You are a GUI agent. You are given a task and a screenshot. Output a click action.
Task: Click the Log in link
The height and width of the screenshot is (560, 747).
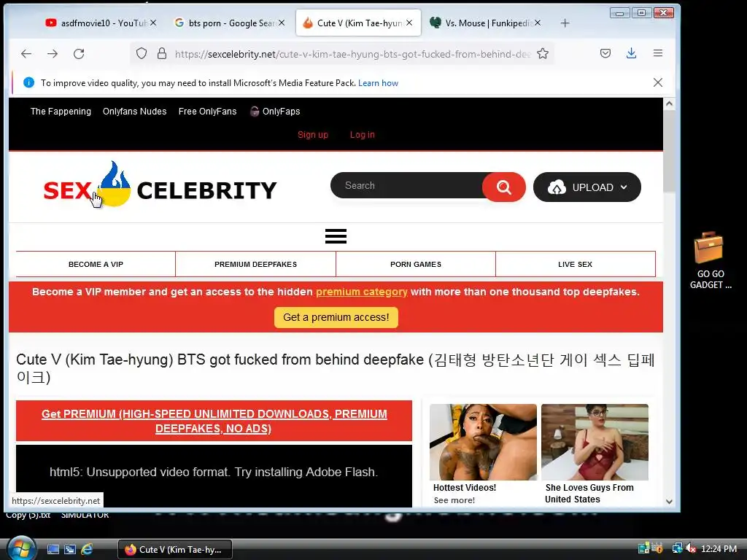coord(363,135)
